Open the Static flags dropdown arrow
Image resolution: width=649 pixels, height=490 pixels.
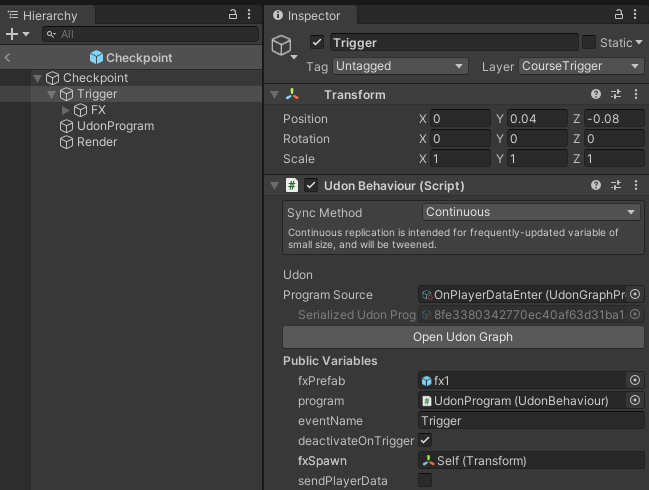(639, 42)
